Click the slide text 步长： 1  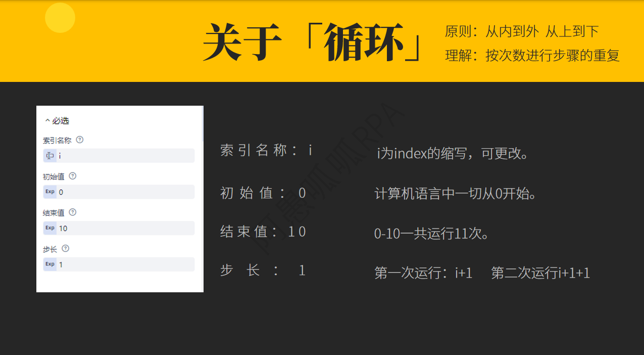[263, 271]
